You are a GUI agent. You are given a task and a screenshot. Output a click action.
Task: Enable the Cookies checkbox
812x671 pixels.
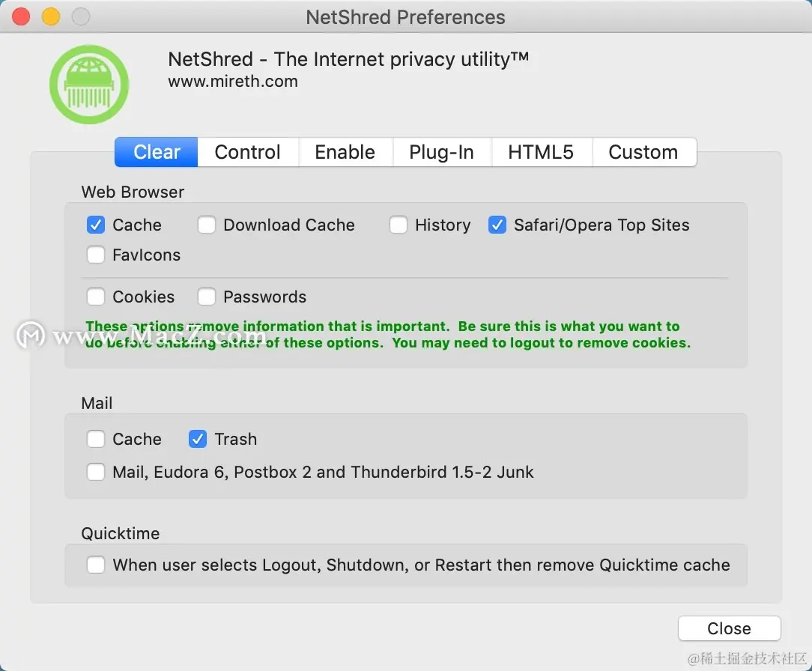pos(96,297)
